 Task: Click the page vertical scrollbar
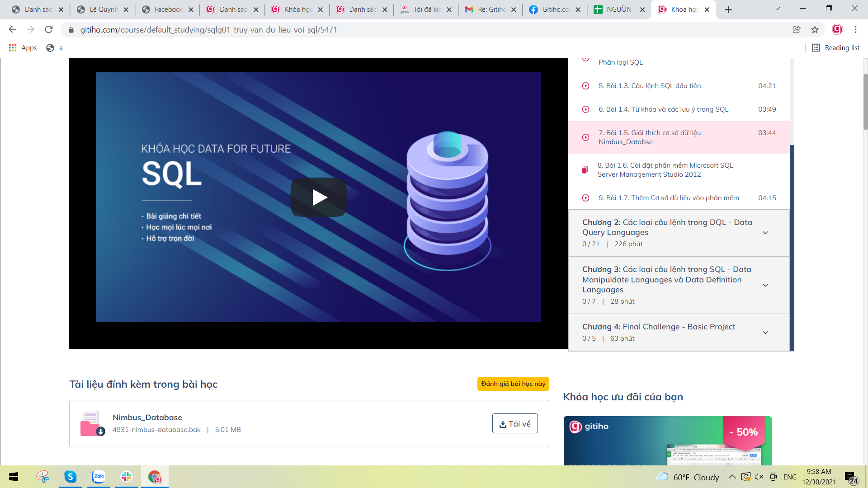coord(865,102)
